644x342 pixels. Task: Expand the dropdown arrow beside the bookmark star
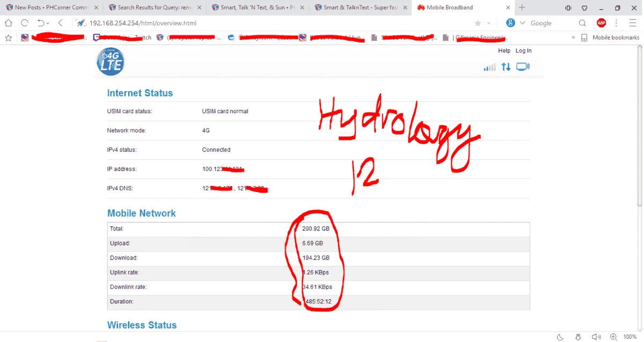pos(488,24)
